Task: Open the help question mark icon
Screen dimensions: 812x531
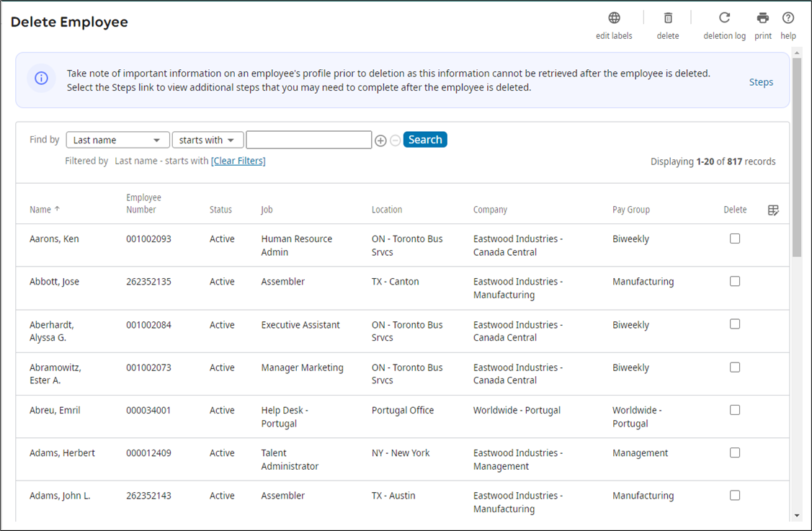Action: pyautogui.click(x=788, y=18)
